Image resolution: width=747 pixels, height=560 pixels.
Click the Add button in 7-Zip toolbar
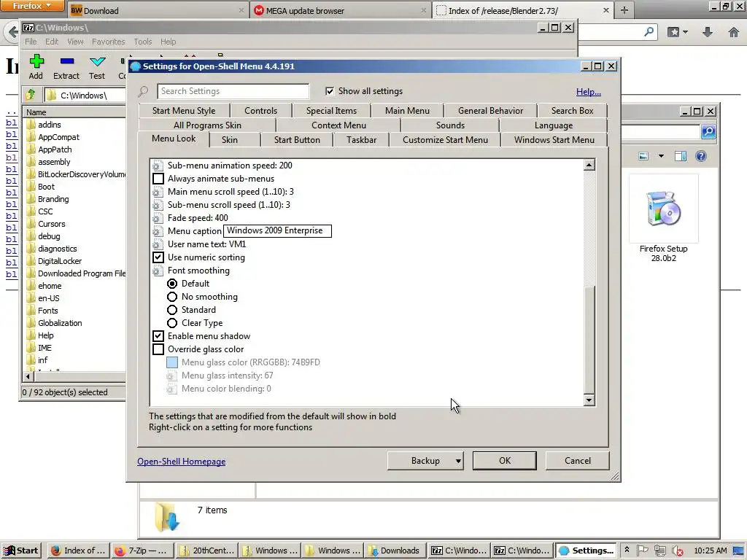tap(36, 66)
